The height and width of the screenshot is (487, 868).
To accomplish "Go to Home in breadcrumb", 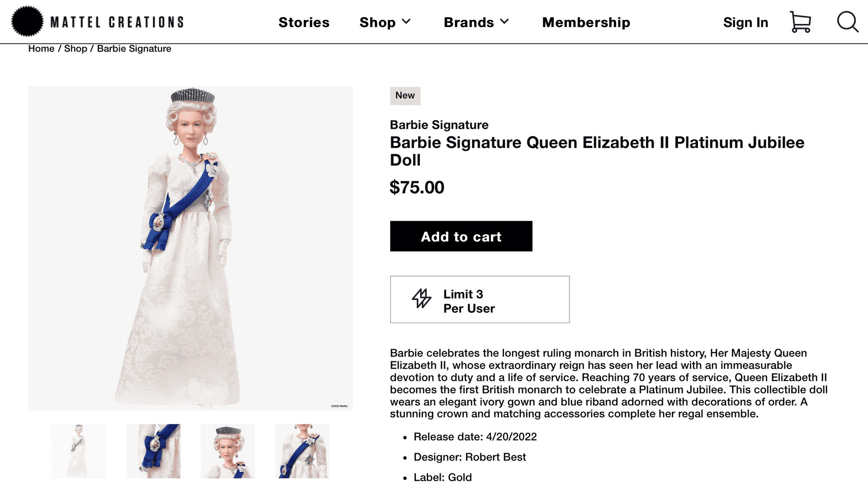I will click(41, 48).
